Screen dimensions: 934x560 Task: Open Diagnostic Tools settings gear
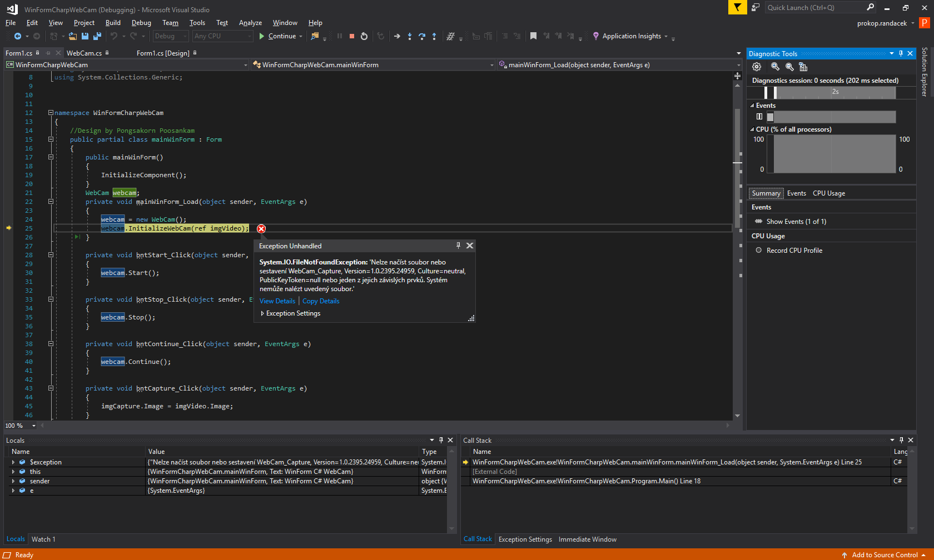coord(757,67)
